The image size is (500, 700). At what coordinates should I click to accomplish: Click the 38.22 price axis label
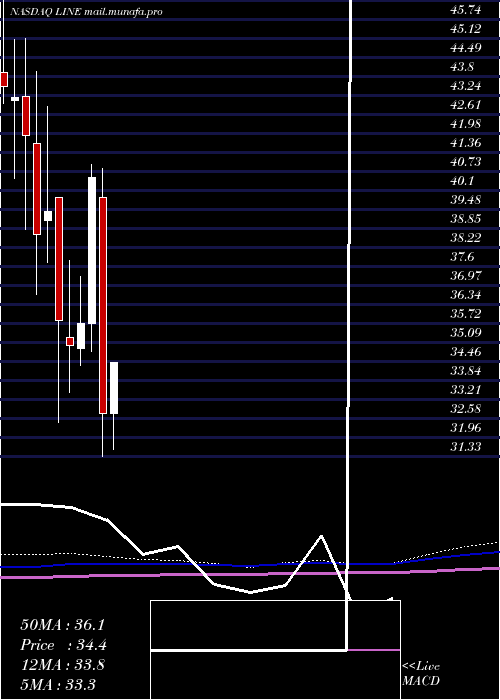pos(466,238)
